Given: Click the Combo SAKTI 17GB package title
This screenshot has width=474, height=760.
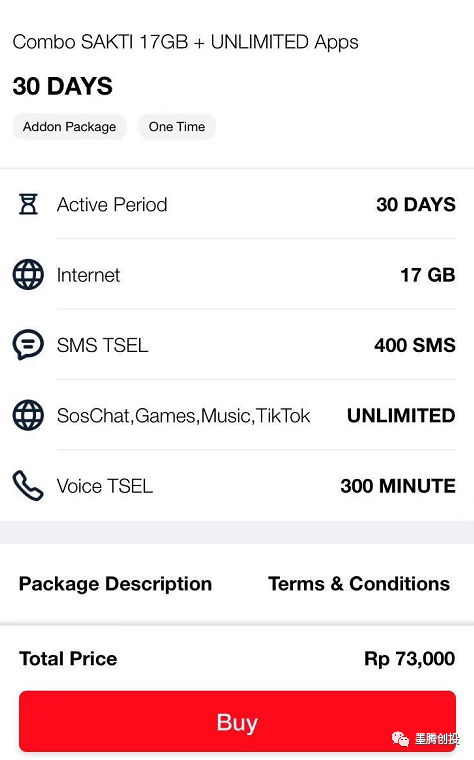Looking at the screenshot, I should tap(186, 42).
